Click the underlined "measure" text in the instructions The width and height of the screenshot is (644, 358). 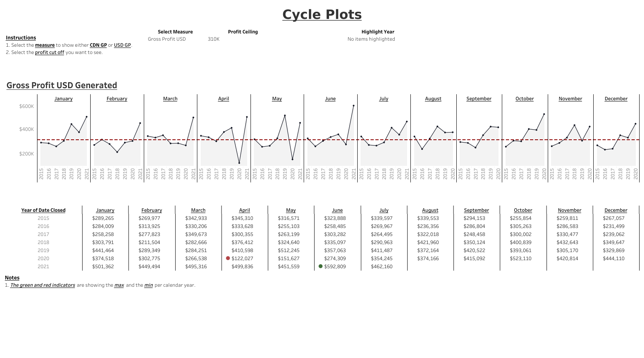(x=45, y=45)
